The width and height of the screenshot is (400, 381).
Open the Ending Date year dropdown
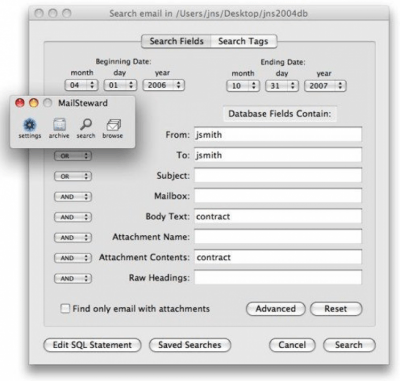(x=325, y=86)
